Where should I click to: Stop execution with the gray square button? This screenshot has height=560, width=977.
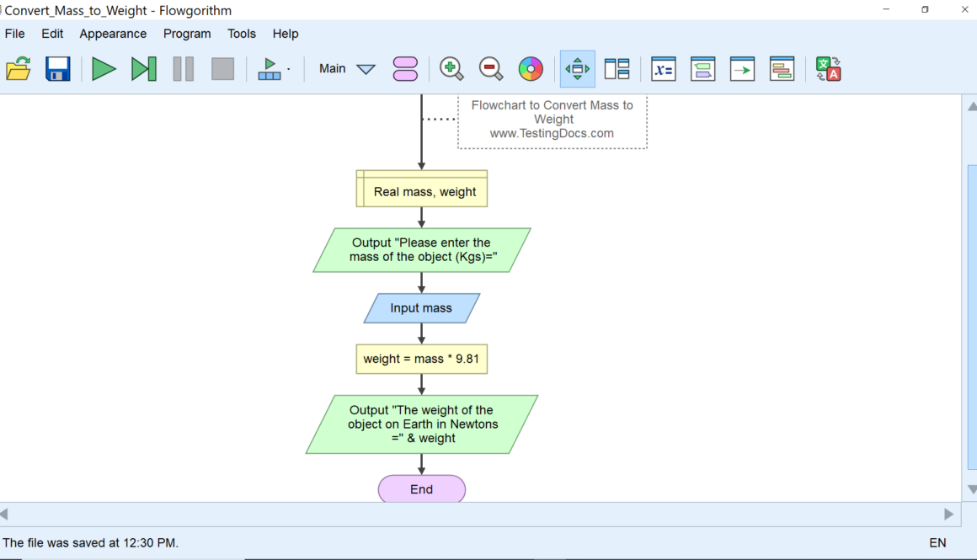click(x=222, y=69)
